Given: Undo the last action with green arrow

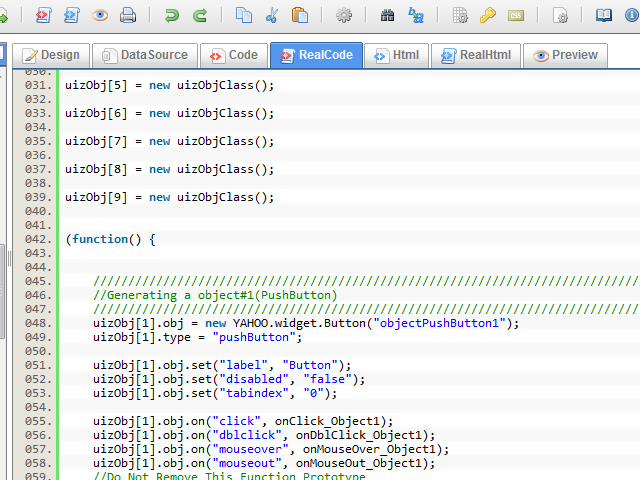Looking at the screenshot, I should tap(172, 15).
